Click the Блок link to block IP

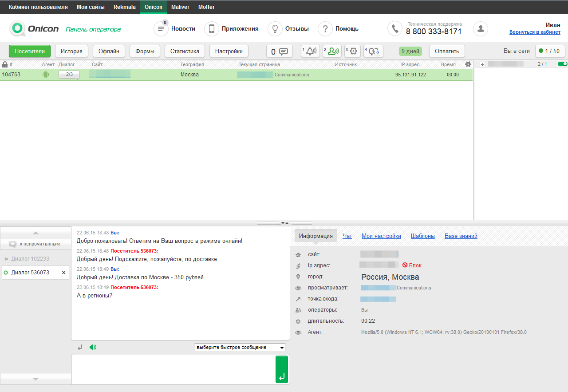(415, 265)
